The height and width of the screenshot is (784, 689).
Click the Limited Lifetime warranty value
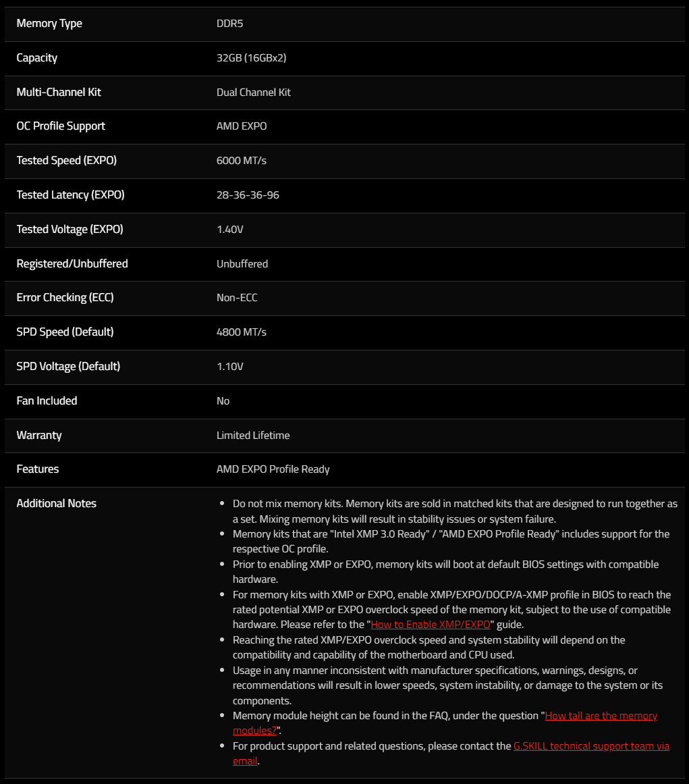[253, 436]
